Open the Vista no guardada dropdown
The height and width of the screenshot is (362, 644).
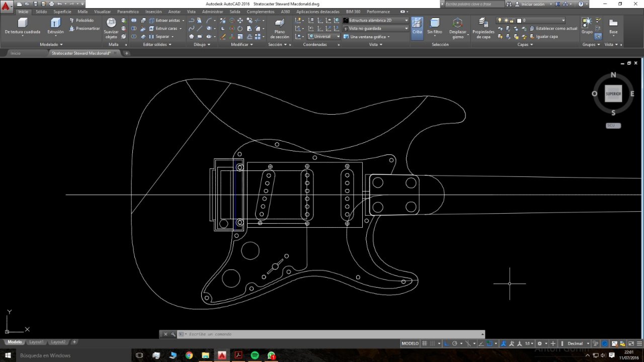(375, 29)
